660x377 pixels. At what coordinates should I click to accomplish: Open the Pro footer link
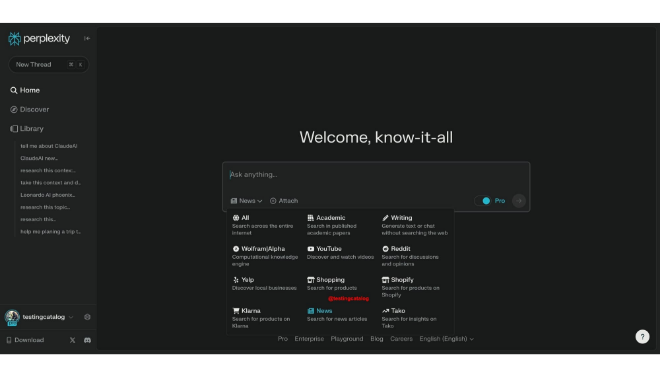click(282, 339)
